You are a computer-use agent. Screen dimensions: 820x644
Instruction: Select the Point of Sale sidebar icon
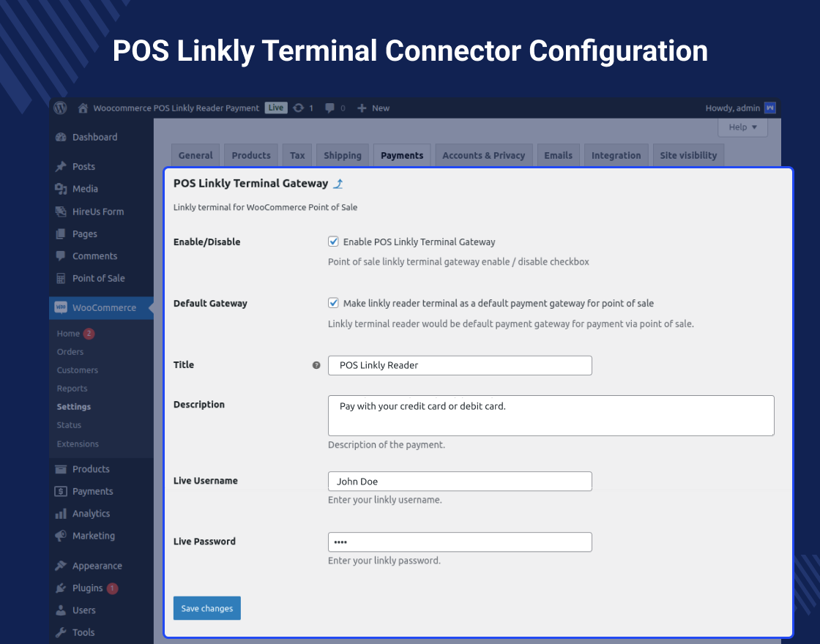point(62,278)
